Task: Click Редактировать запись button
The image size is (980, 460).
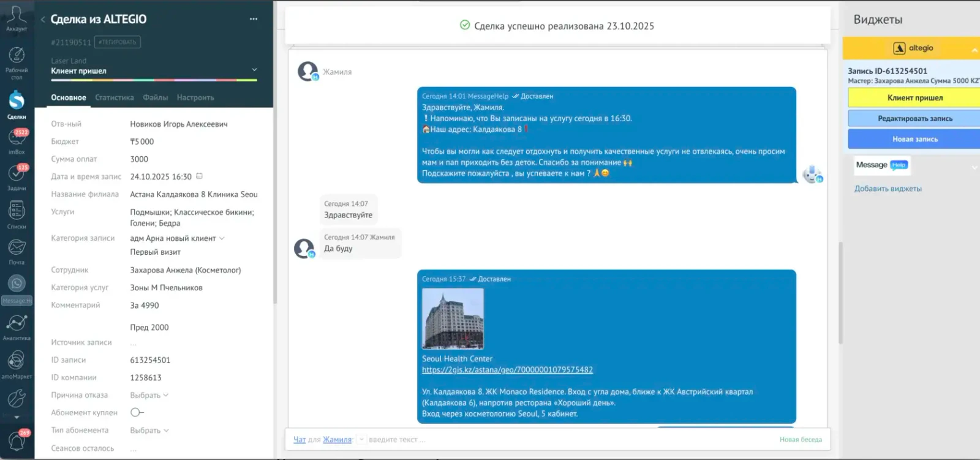Action: click(914, 118)
